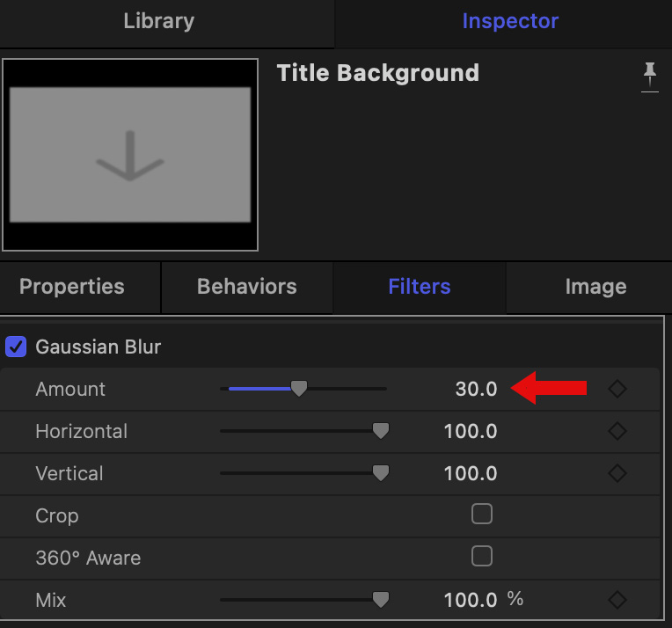Select the Filters tab

tap(420, 287)
